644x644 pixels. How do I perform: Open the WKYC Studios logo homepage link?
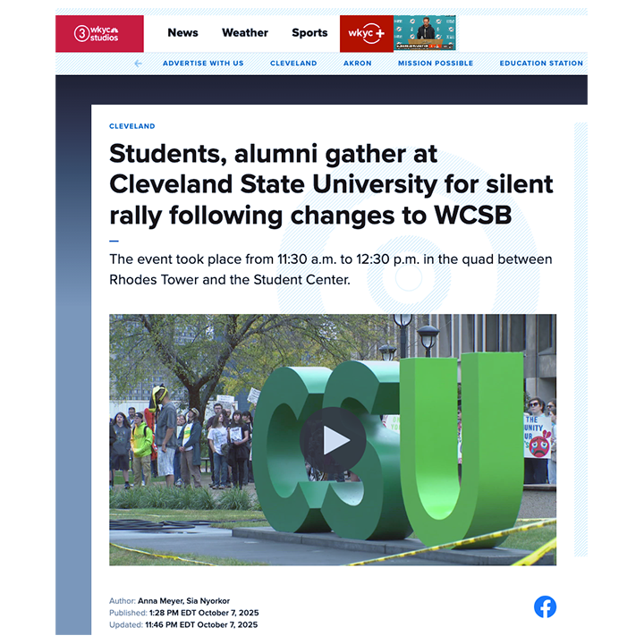pos(99,34)
